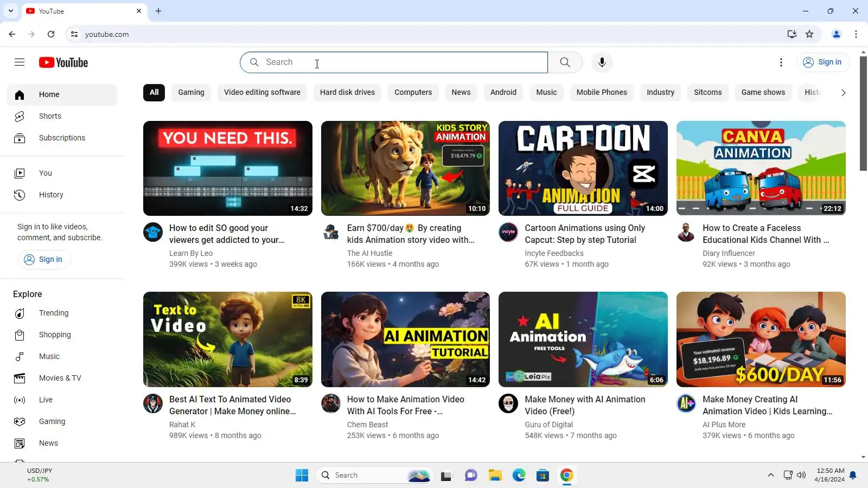The image size is (868, 488).
Task: Select the Sitcoms filter chip
Action: coord(707,92)
